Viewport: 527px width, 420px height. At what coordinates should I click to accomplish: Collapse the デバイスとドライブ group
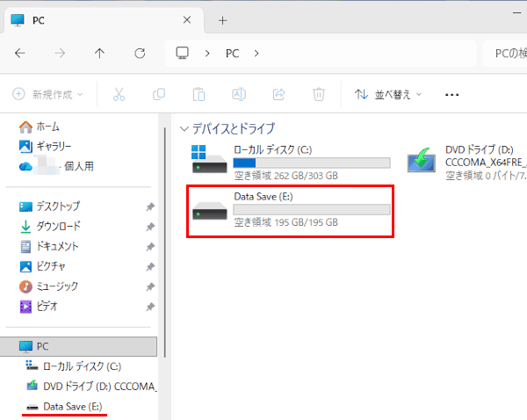pos(184,129)
